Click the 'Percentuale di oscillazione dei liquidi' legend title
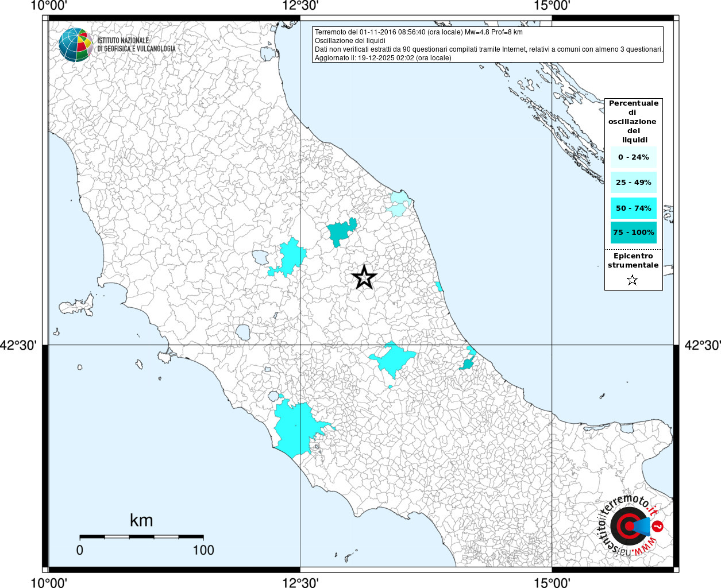The image size is (721, 588). click(x=633, y=121)
